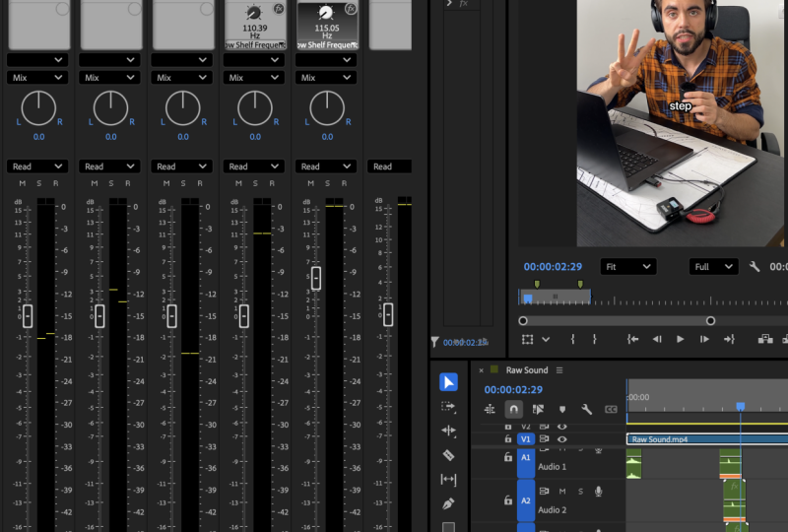
Task: Open Read automation dropdown on second channel
Action: click(109, 166)
